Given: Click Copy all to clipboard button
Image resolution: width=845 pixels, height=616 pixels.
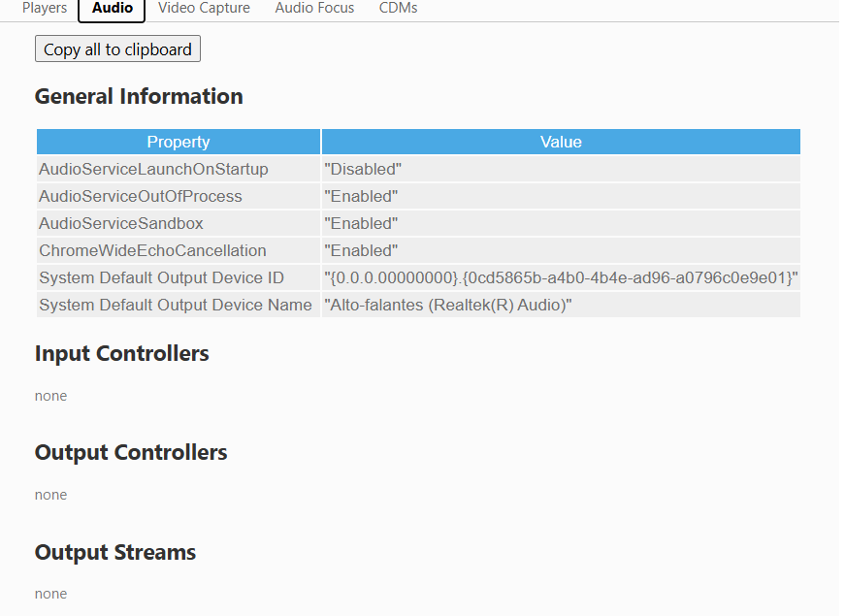Looking at the screenshot, I should click(x=117, y=49).
